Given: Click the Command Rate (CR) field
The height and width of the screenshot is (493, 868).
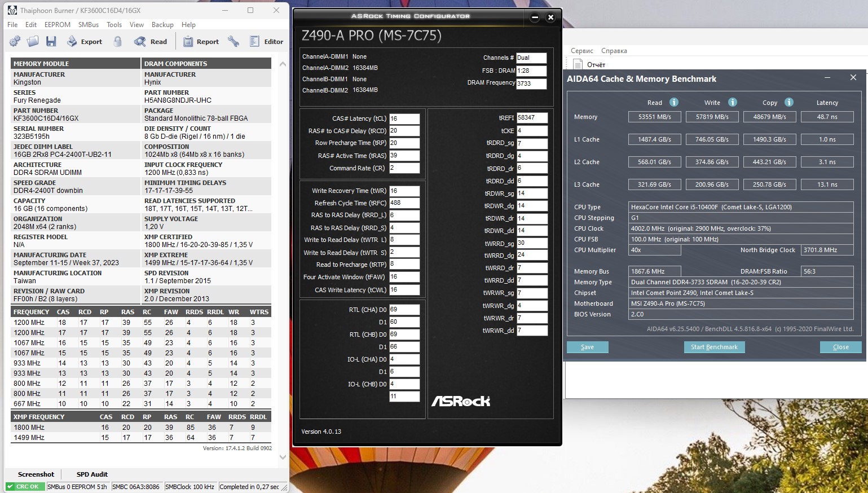Looking at the screenshot, I should 404,168.
